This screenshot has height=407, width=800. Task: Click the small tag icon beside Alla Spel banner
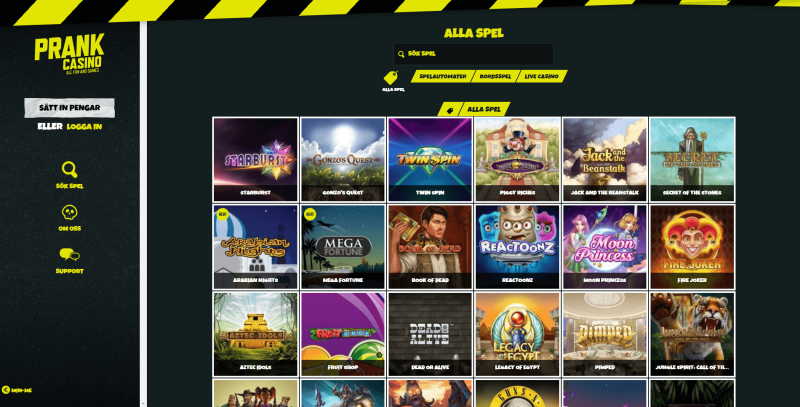tap(450, 110)
